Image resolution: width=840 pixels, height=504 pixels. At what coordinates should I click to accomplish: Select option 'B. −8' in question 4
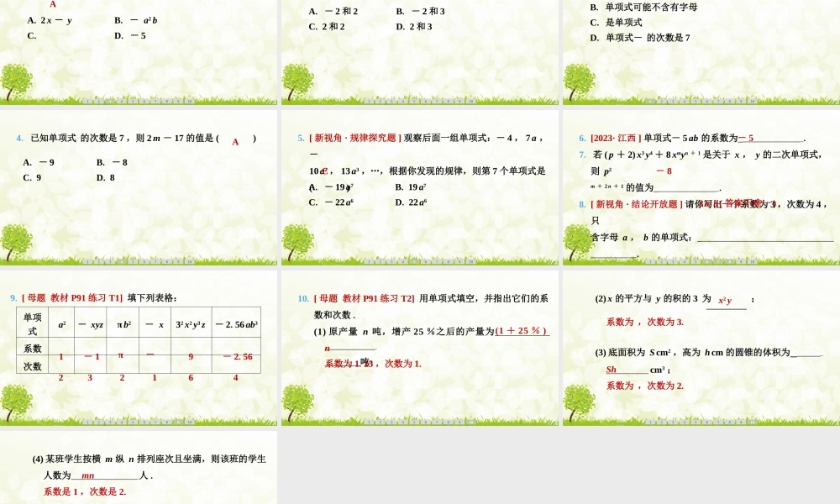coord(112,162)
